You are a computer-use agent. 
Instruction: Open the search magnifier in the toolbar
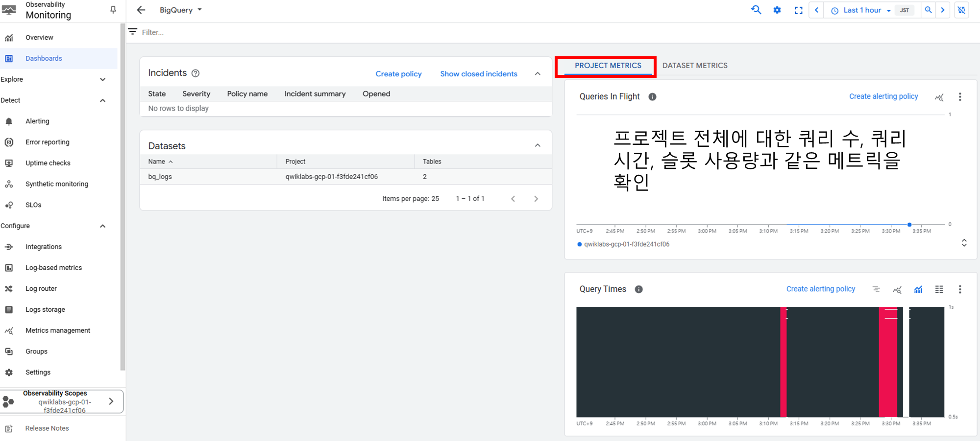(x=756, y=10)
